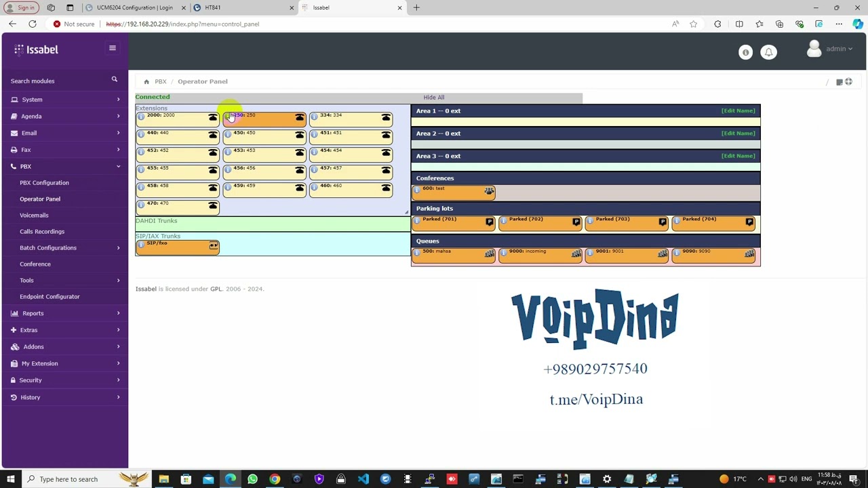Screen dimensions: 868x488
Task: Click the parking icon on Parked (701)
Action: [490, 222]
